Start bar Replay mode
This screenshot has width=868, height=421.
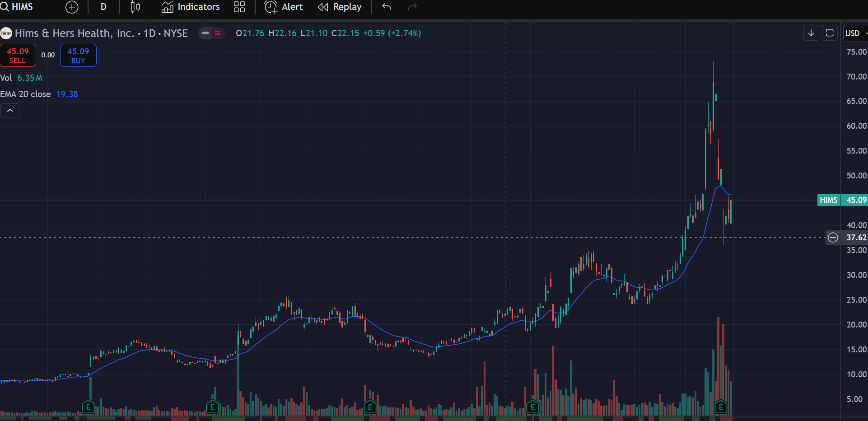click(340, 7)
